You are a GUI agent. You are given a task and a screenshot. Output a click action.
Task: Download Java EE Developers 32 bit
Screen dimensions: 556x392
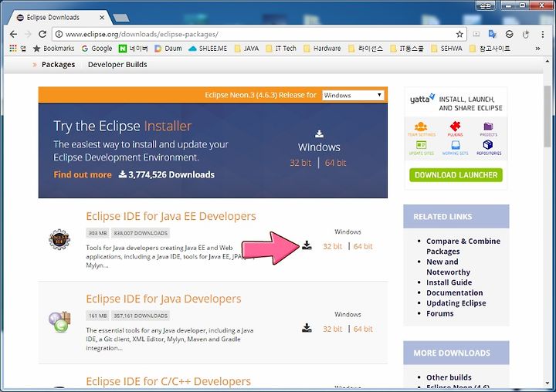pos(333,246)
